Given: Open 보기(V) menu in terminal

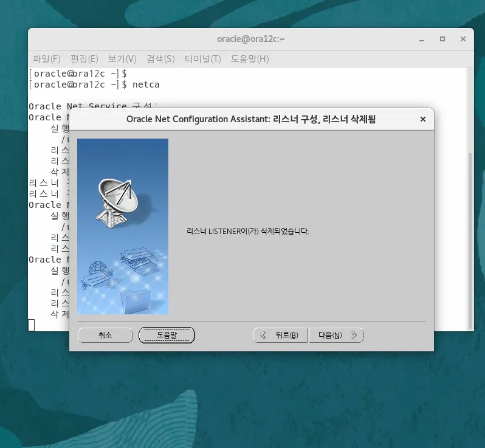Looking at the screenshot, I should tap(122, 59).
